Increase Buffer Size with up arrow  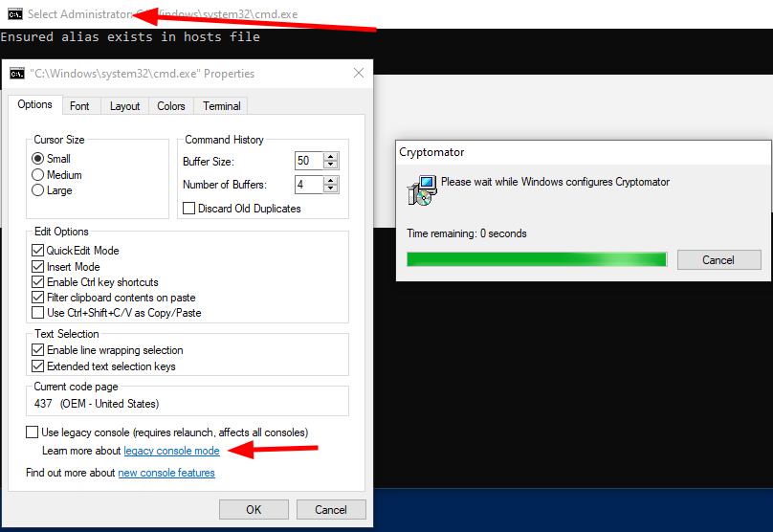tap(331, 157)
